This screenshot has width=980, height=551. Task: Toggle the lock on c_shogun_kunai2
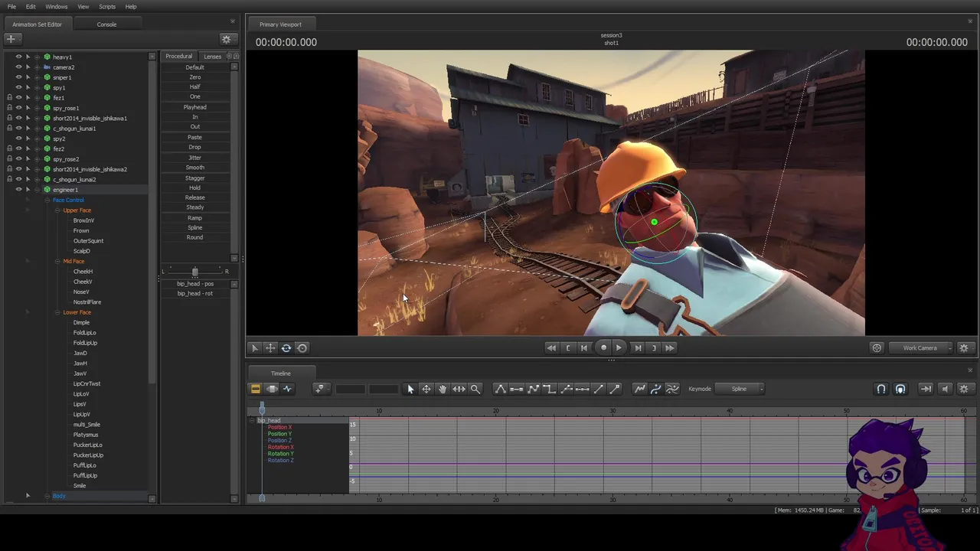pyautogui.click(x=9, y=179)
